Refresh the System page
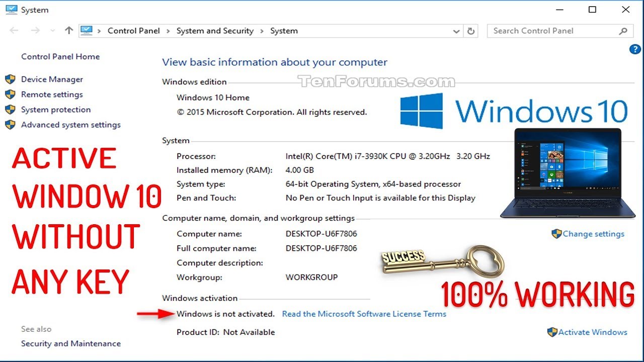This screenshot has height=362, width=644. [471, 31]
